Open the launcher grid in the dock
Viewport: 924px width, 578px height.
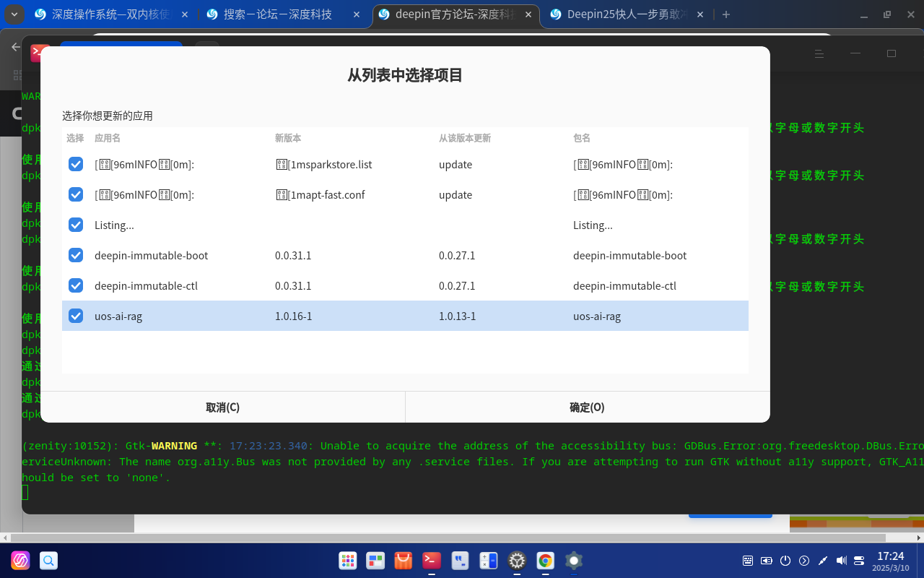pos(348,560)
